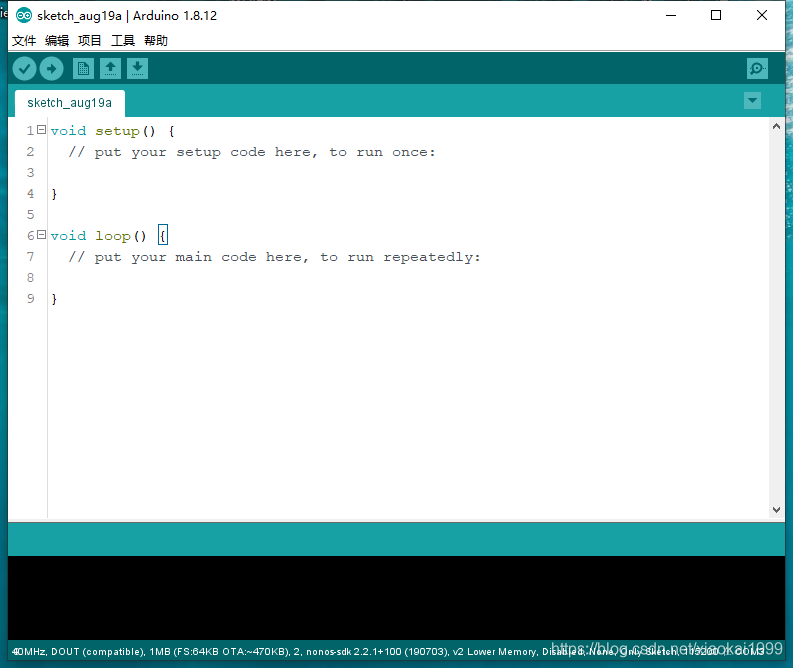Save the sketch (down arrow icon)
793x668 pixels.
(x=137, y=69)
